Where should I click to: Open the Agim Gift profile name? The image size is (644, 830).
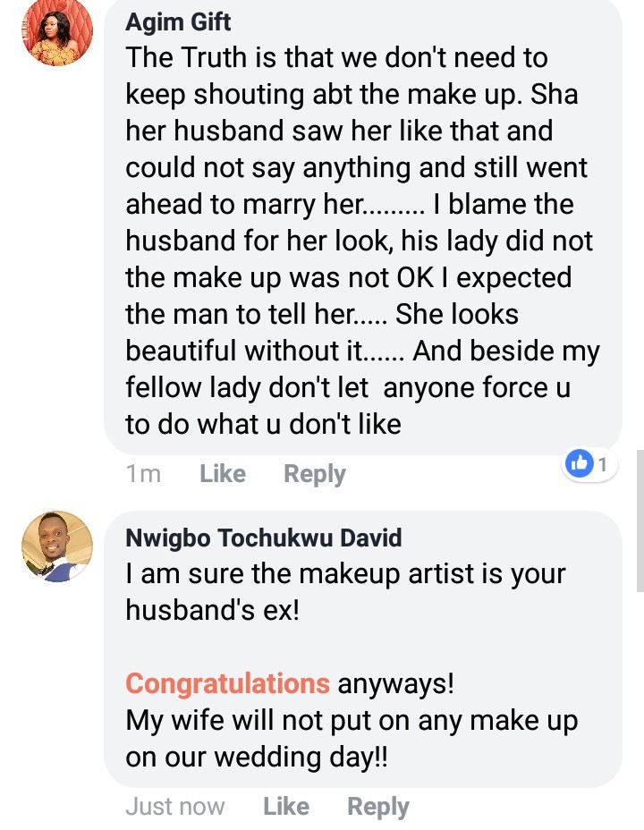click(178, 20)
